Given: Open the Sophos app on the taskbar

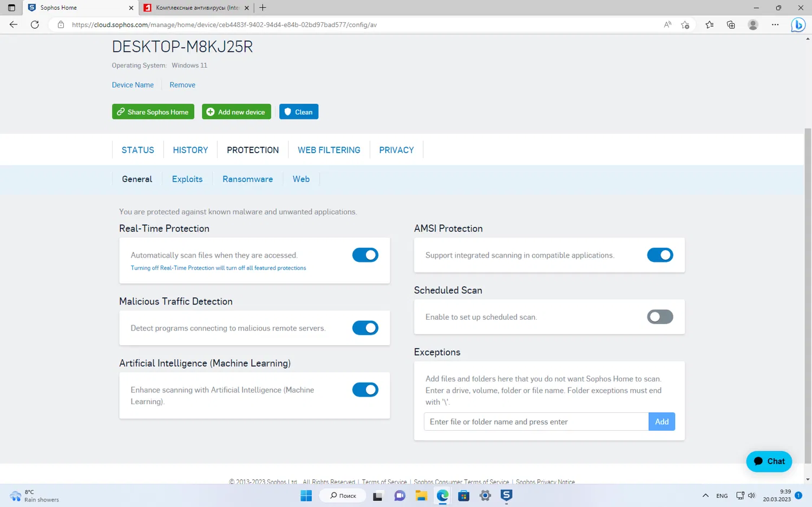Looking at the screenshot, I should (507, 496).
